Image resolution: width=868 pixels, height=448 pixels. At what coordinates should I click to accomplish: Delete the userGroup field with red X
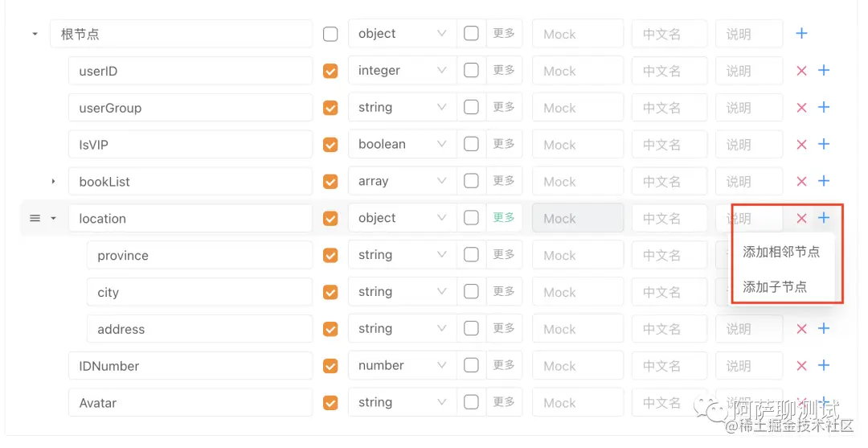pyautogui.click(x=801, y=108)
